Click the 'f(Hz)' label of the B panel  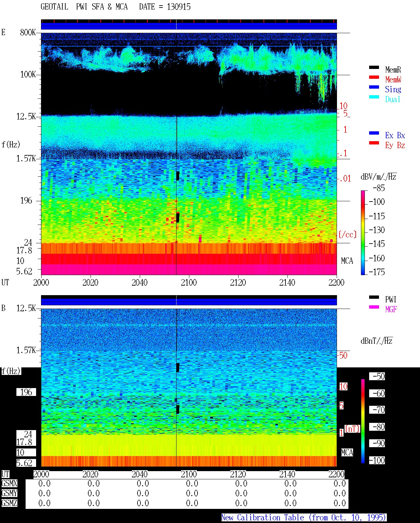tap(11, 371)
